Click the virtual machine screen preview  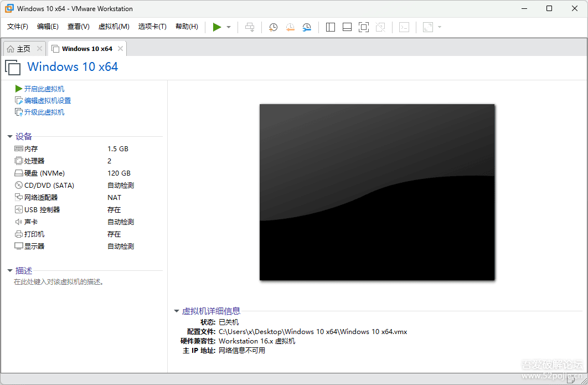click(x=377, y=192)
